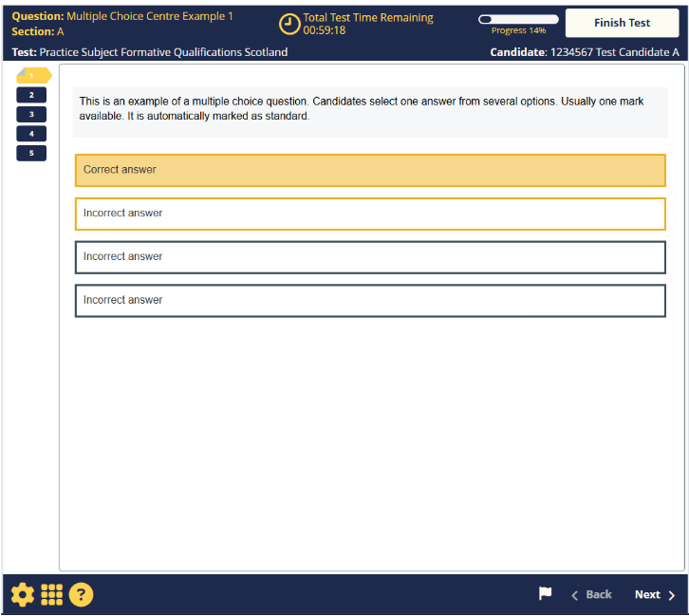Click the 14% progress bar
Viewport: 689px width, 616px height.
coord(518,19)
